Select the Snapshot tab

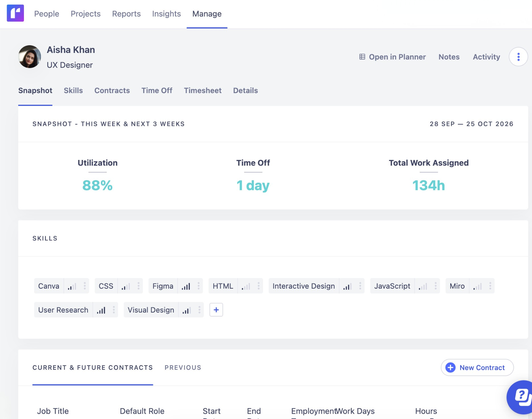(x=35, y=90)
